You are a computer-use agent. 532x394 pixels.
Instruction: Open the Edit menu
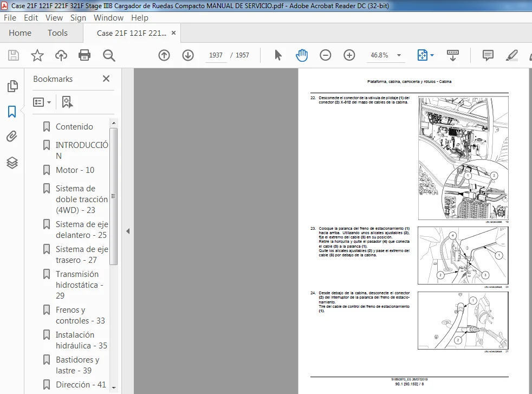pyautogui.click(x=31, y=18)
